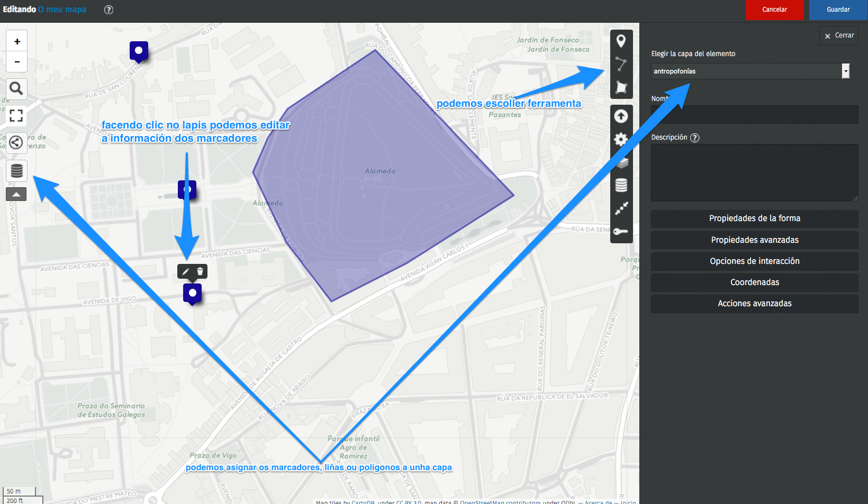Select the marker drawing tool
868x504 pixels.
(621, 40)
